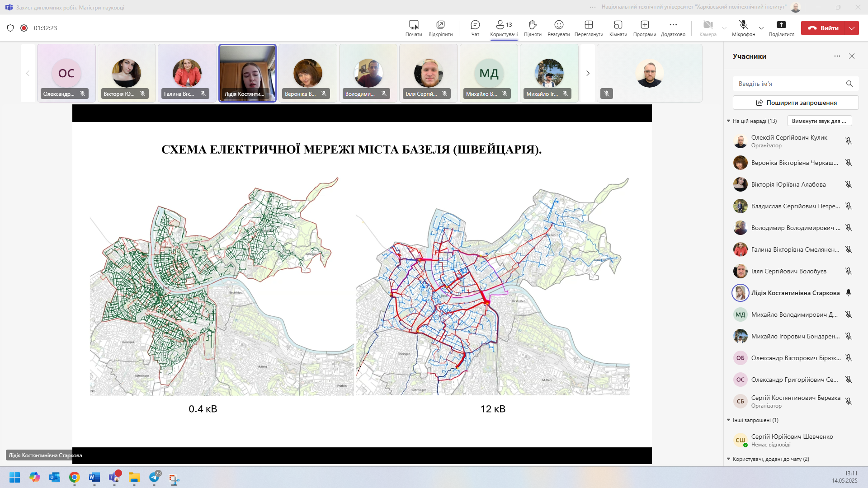
Task: Open Telegram from the Windows taskbar
Action: coord(154,477)
